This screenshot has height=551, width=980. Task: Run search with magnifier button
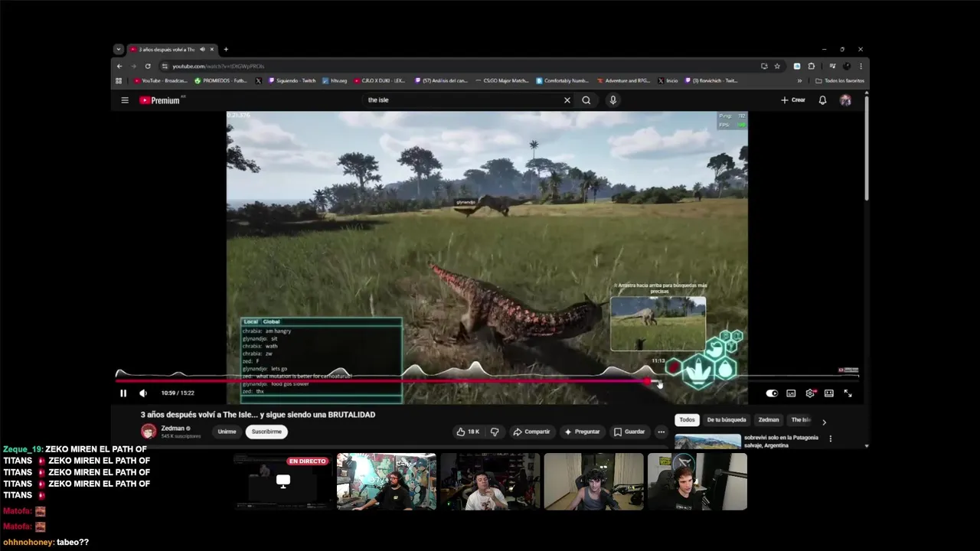coord(586,100)
